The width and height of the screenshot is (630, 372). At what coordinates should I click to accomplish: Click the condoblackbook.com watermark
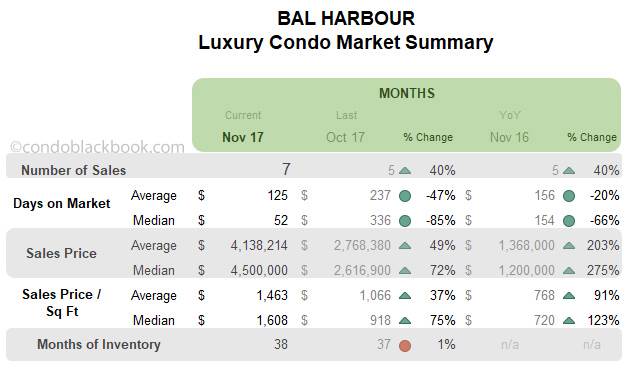(97, 147)
